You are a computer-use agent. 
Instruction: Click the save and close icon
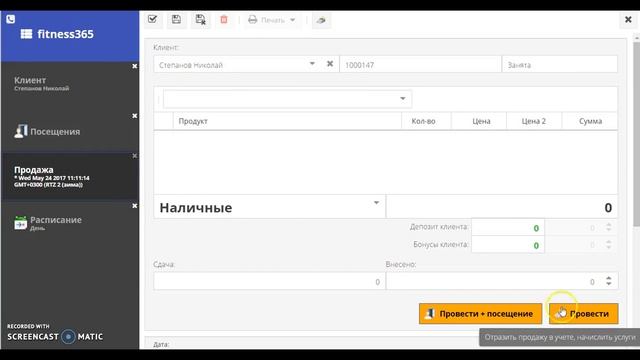200,20
